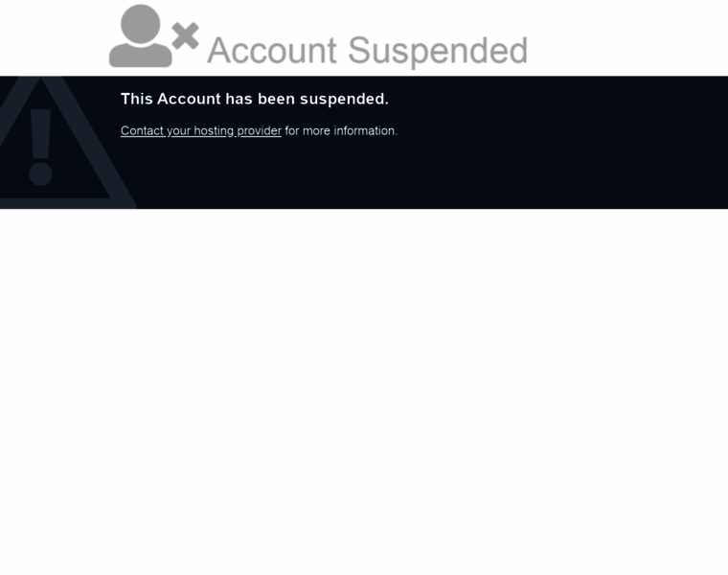Open the "Contact your hosting provider" link
The height and width of the screenshot is (575, 728).
click(x=201, y=131)
